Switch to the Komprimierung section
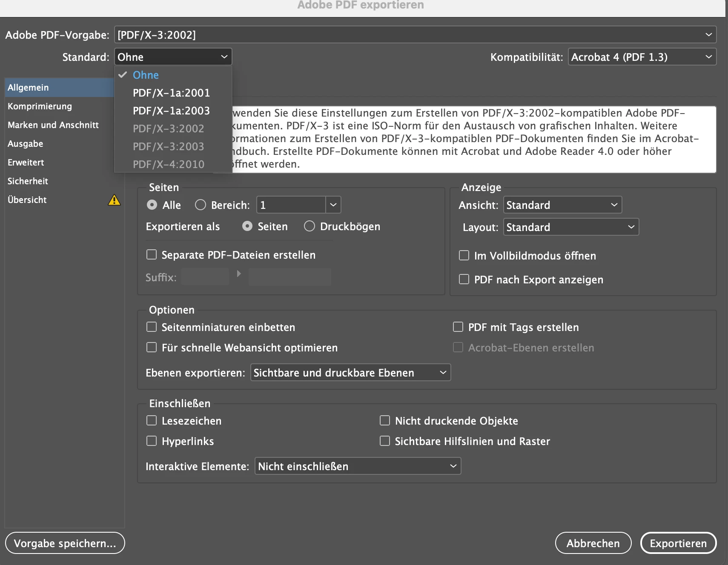Image resolution: width=728 pixels, height=565 pixels. coord(60,106)
